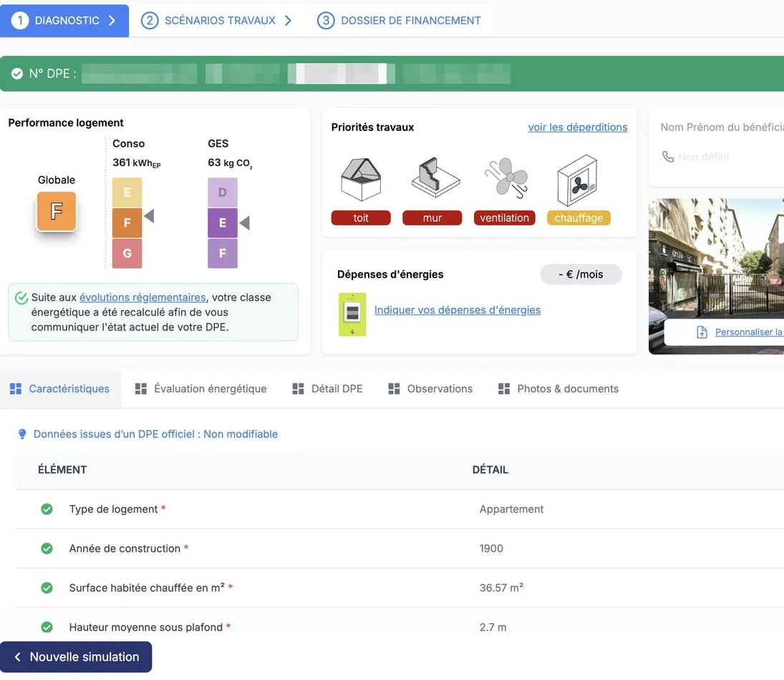Click green check icon for Hauteur moyenne sous plafond
784x680 pixels.
pyautogui.click(x=47, y=627)
